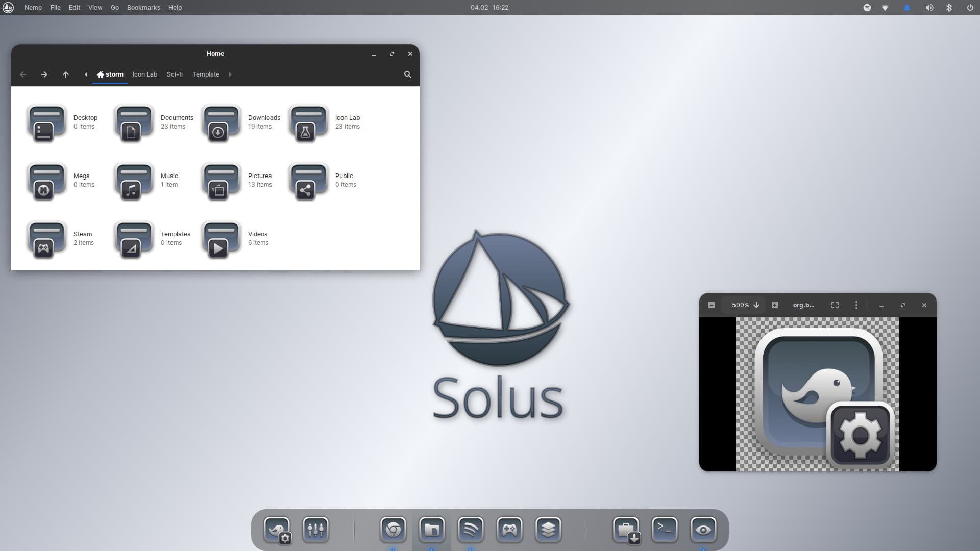Zoom out in the image viewer
980x551 pixels.
712,305
